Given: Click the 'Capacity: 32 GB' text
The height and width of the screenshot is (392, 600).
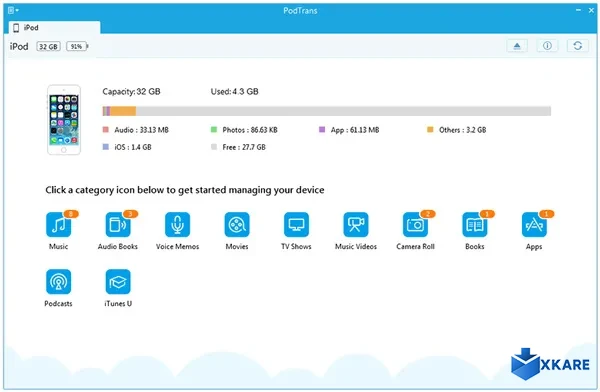Looking at the screenshot, I should (x=131, y=91).
